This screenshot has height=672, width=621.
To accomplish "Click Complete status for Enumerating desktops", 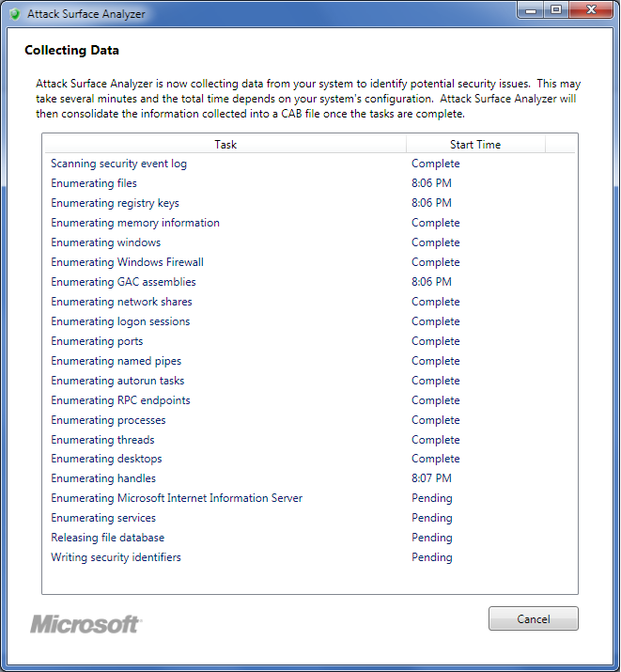I will pyautogui.click(x=436, y=459).
